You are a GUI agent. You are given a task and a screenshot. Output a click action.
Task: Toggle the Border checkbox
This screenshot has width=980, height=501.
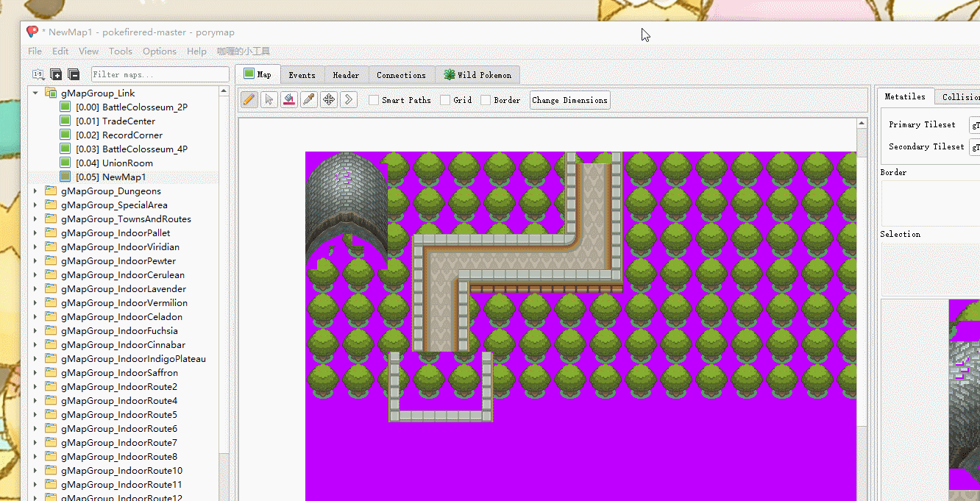[x=486, y=100]
